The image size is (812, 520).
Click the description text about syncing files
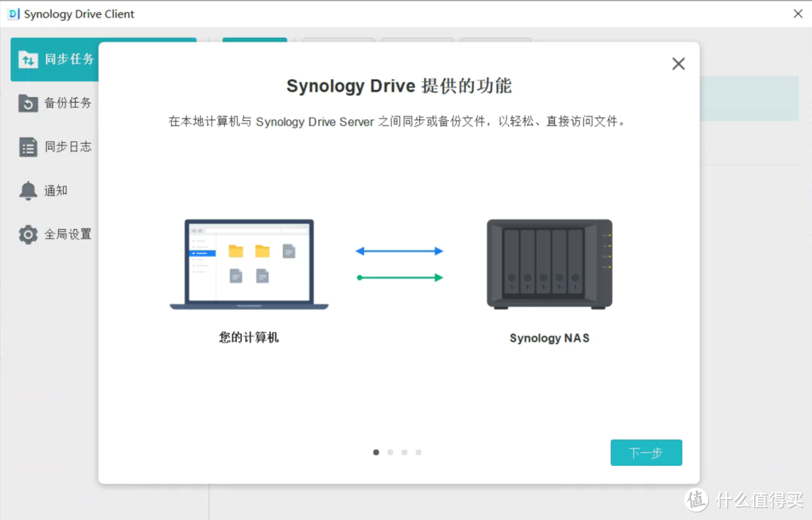tap(397, 122)
